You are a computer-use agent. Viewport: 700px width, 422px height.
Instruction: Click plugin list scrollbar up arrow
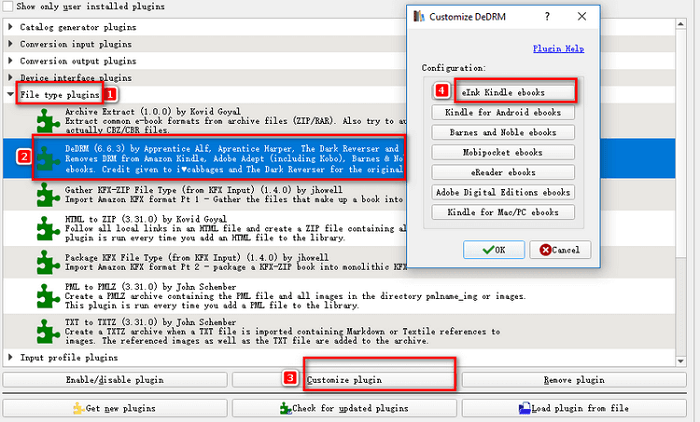point(680,24)
